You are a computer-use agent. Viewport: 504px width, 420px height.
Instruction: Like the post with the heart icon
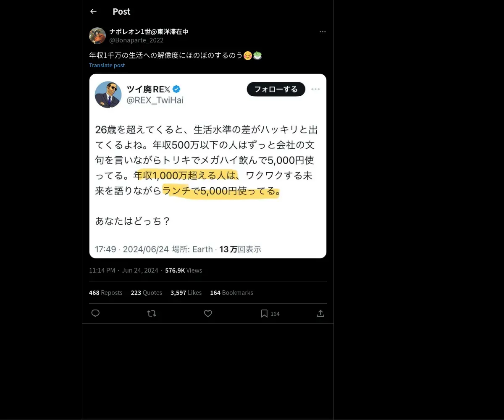pyautogui.click(x=208, y=313)
